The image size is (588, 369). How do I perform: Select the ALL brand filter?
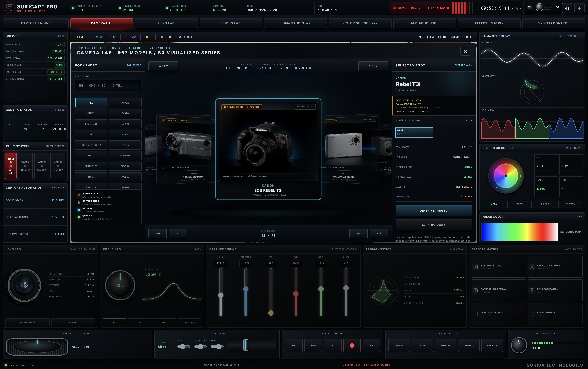pos(91,103)
